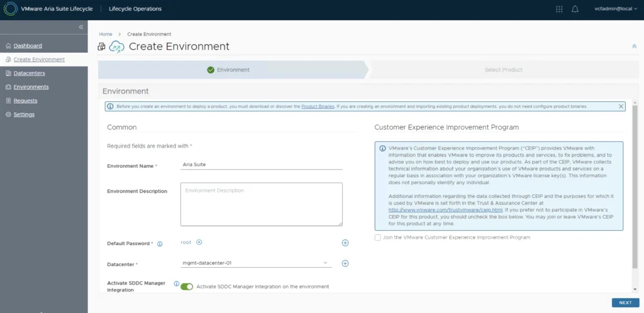The width and height of the screenshot is (644, 313).
Task: Open the vmware.com trustvmware ceip.html link
Action: click(x=445, y=210)
